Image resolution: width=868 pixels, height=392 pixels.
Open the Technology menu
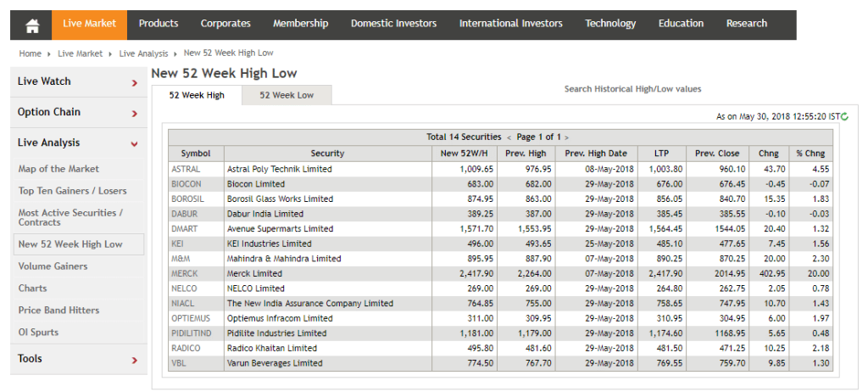(610, 23)
